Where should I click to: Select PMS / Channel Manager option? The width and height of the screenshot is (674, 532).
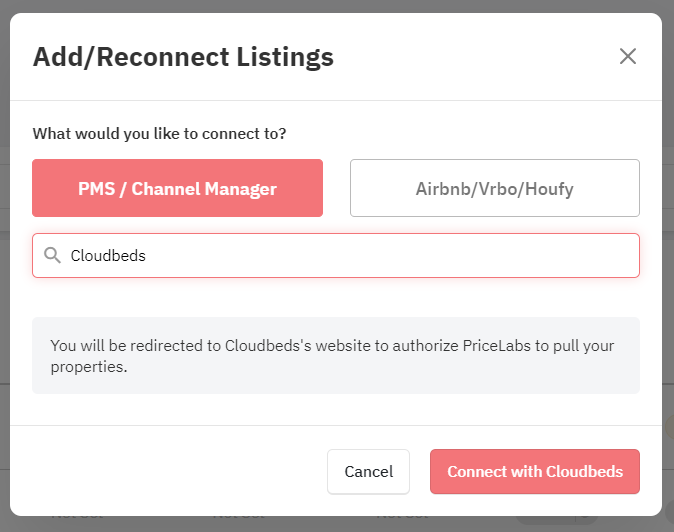(x=177, y=188)
